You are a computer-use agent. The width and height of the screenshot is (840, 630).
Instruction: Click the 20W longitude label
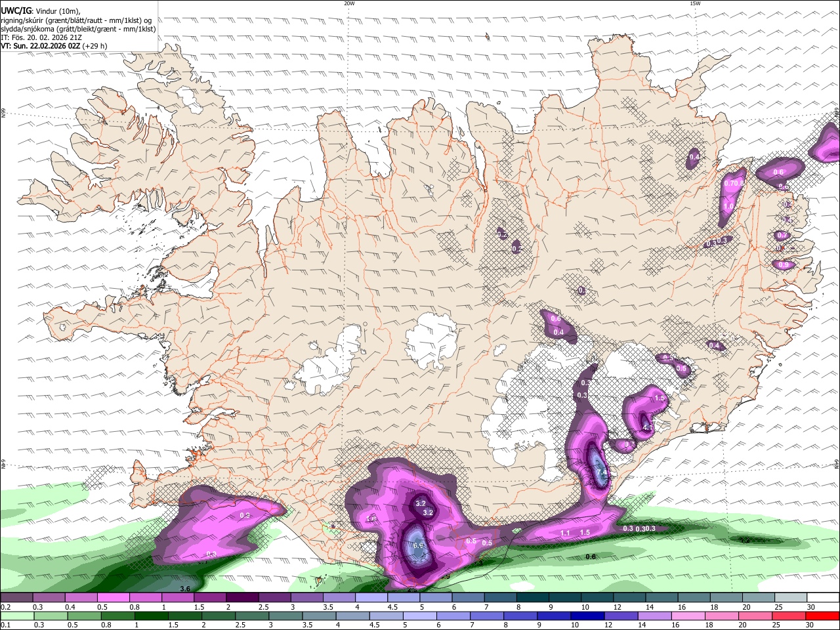[349, 3]
